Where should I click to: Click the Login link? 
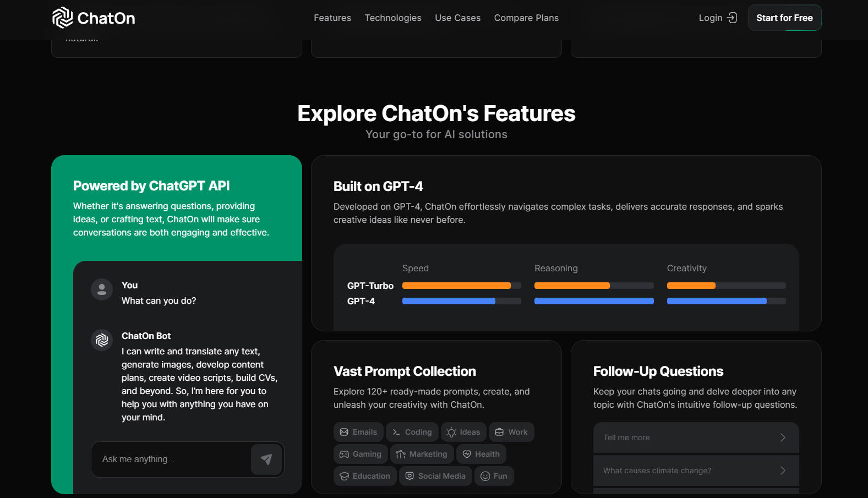pyautogui.click(x=718, y=18)
